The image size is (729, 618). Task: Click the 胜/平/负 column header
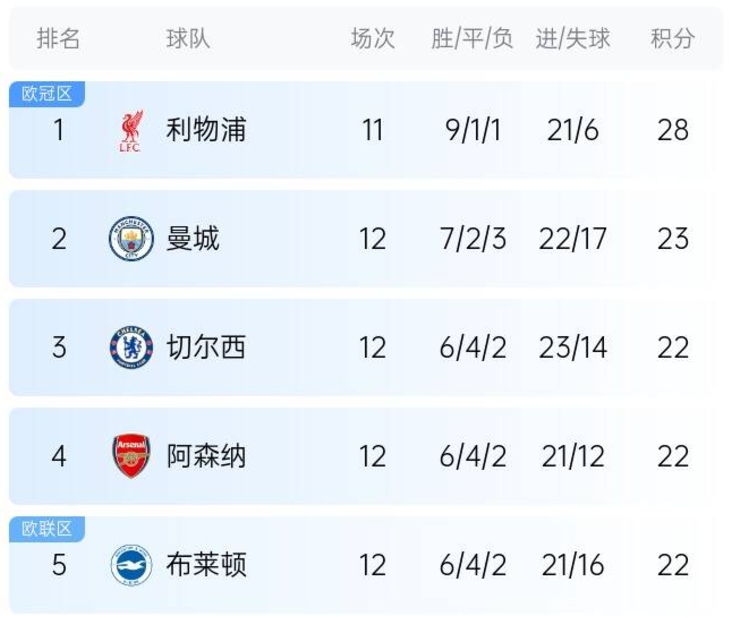point(472,38)
